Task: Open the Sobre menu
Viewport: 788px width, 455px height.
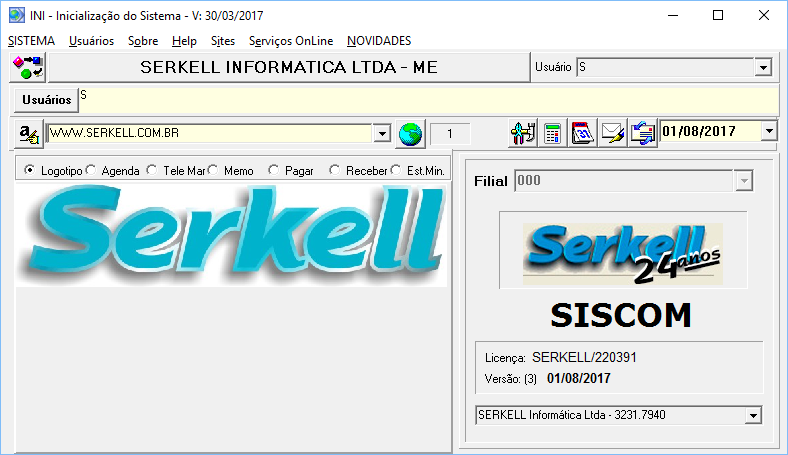Action: click(x=143, y=41)
